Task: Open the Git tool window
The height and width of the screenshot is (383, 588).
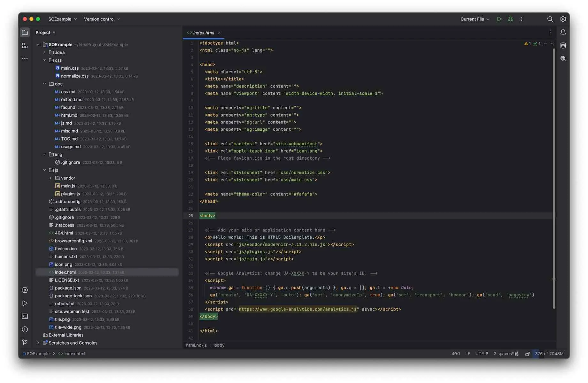Action: point(25,342)
